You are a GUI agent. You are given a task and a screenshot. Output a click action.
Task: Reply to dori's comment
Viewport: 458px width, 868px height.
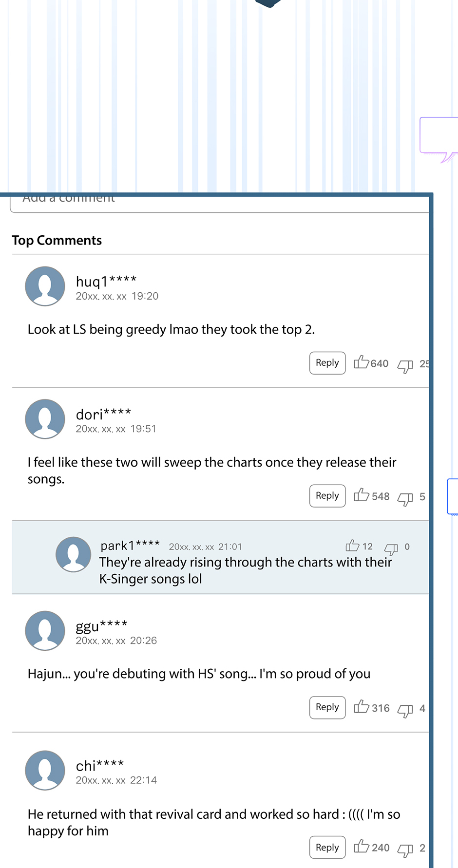(327, 496)
